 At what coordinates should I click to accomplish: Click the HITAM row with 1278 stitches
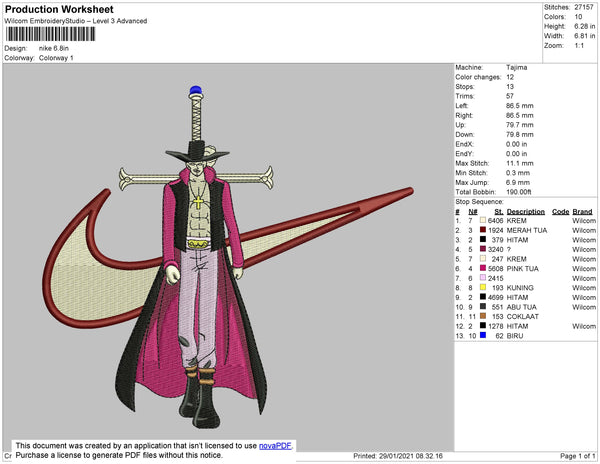tap(525, 326)
